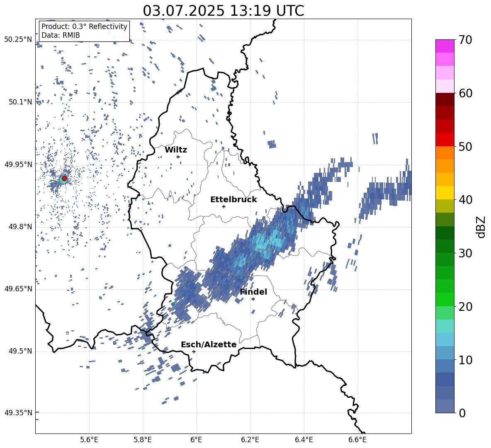Click the magenta top colorbar swatch
The image size is (491, 448).
click(x=445, y=46)
